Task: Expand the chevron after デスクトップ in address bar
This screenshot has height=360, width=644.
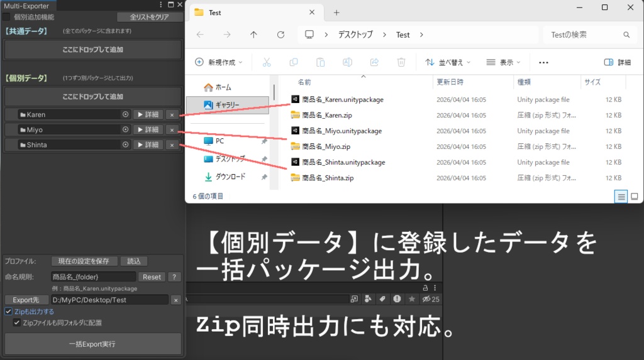Action: point(384,35)
